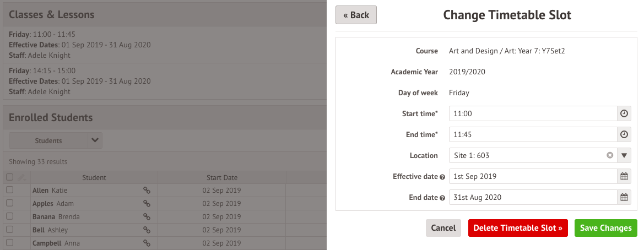Expand the Location dropdown arrow

(624, 155)
